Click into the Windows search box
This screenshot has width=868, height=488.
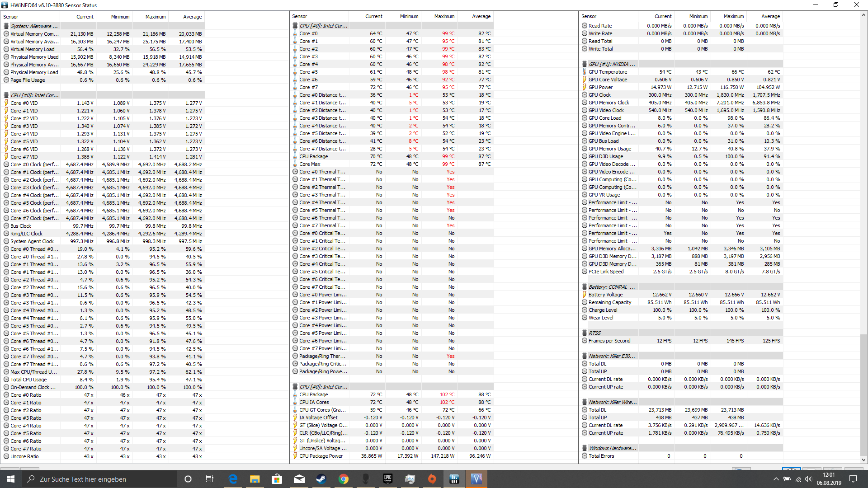coord(99,479)
